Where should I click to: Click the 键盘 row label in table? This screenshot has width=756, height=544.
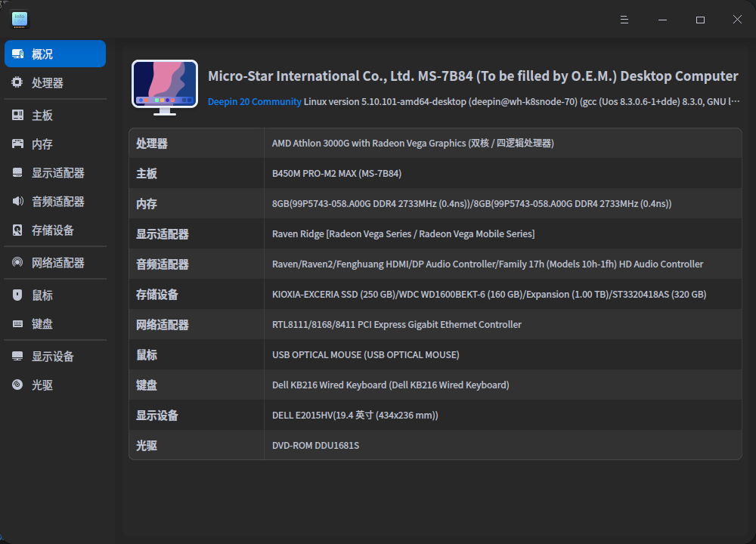tap(147, 385)
